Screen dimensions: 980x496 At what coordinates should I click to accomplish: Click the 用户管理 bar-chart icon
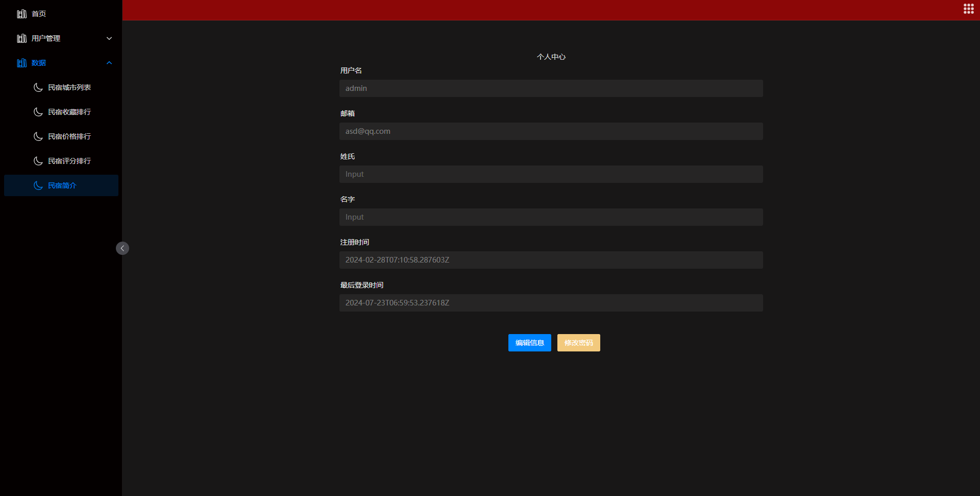tap(22, 38)
